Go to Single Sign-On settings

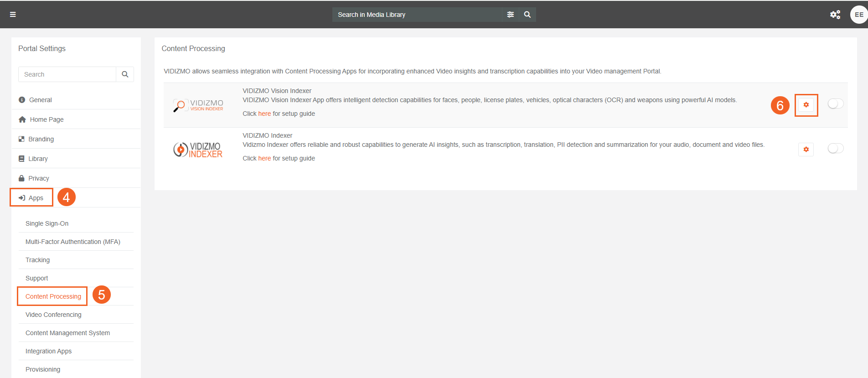click(47, 223)
